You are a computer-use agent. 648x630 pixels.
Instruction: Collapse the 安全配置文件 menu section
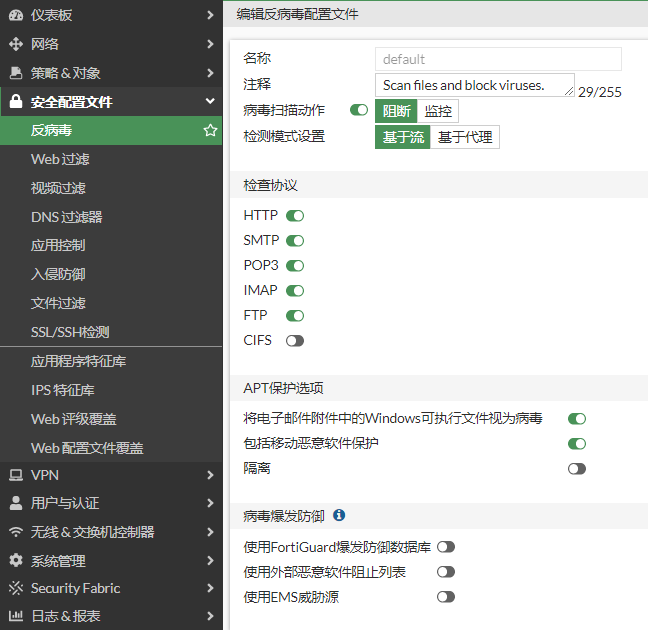click(209, 101)
